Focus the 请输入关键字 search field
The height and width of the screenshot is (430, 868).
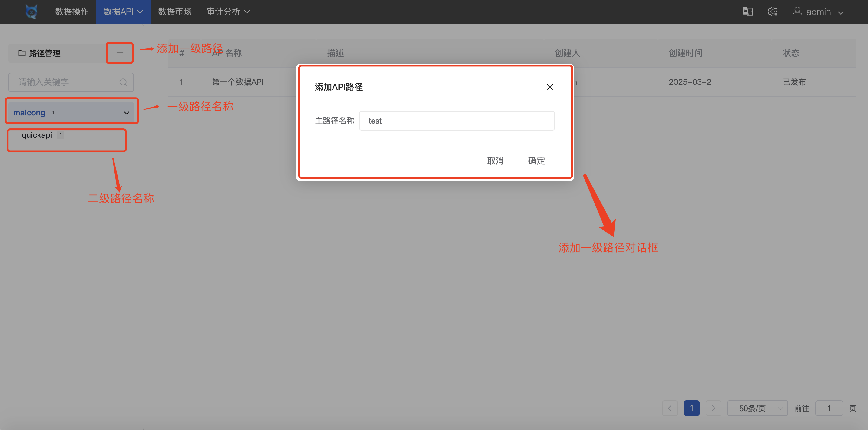(x=71, y=82)
